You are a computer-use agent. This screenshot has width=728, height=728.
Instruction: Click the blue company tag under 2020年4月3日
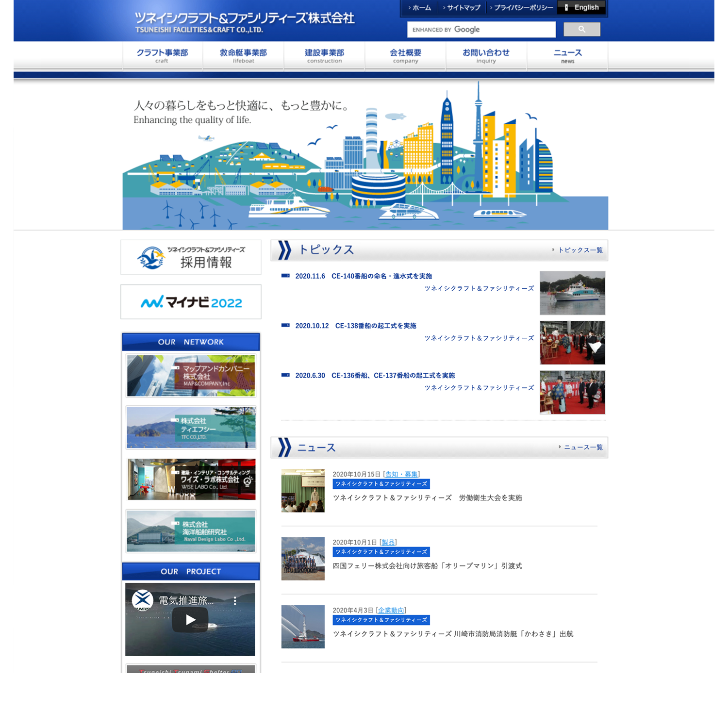(381, 620)
